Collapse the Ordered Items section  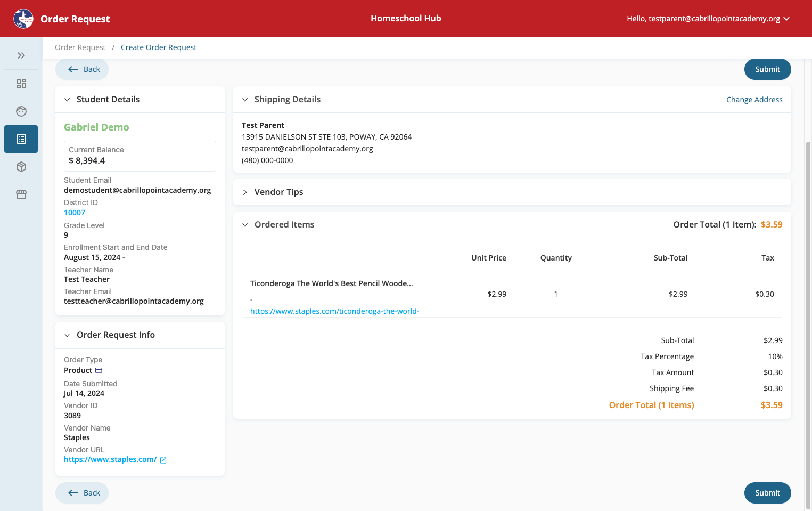click(245, 225)
